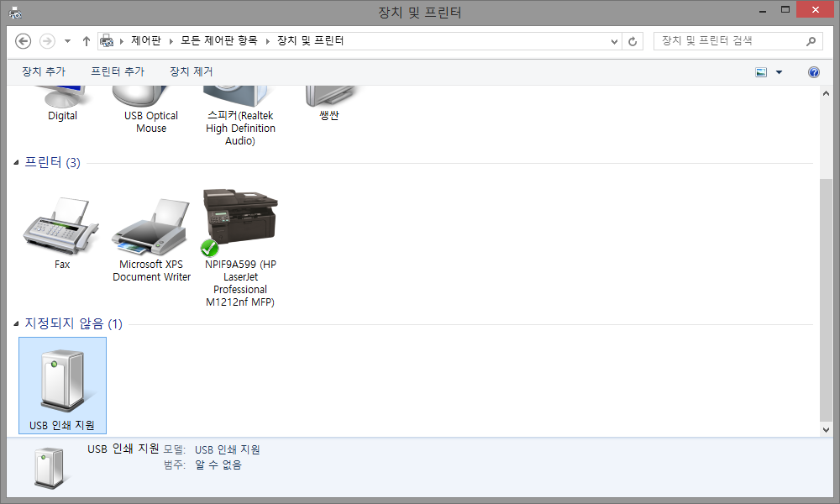Viewport: 840px width, 504px height.
Task: Expand the chevron before 제어판 breadcrumb
Action: pos(122,41)
